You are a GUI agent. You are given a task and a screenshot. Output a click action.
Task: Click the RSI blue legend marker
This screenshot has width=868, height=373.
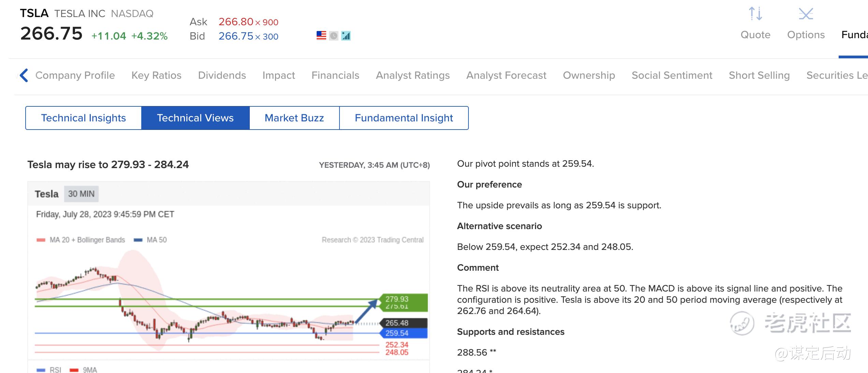[x=41, y=370]
